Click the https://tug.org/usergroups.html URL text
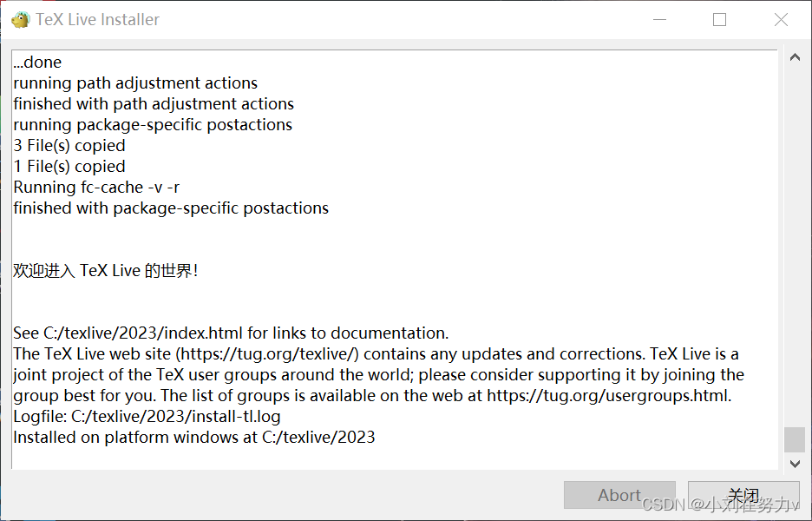 point(607,396)
